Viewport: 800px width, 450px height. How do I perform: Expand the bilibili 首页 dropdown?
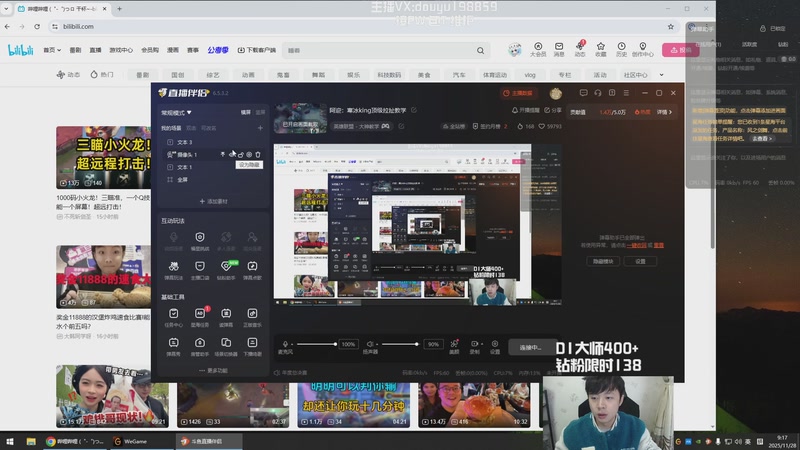pos(52,50)
